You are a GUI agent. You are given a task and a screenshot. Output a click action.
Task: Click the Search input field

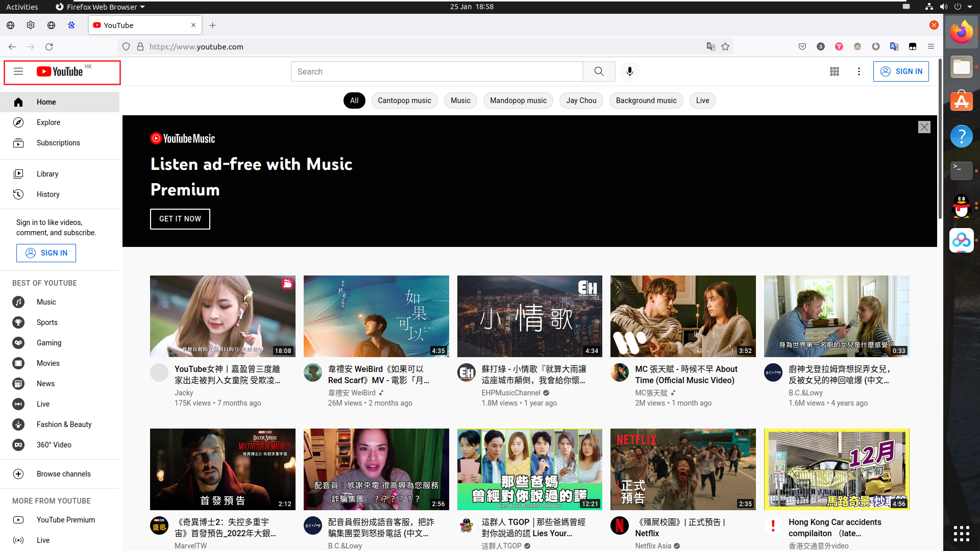click(x=436, y=71)
